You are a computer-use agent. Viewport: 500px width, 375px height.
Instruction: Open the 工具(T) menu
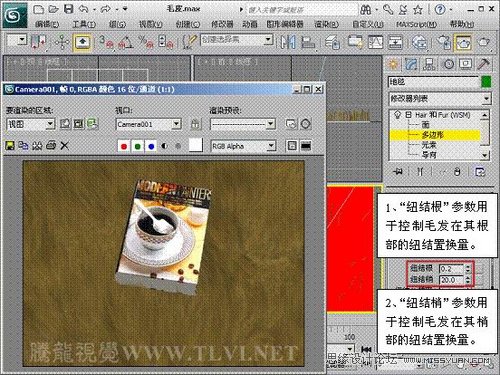(x=84, y=24)
